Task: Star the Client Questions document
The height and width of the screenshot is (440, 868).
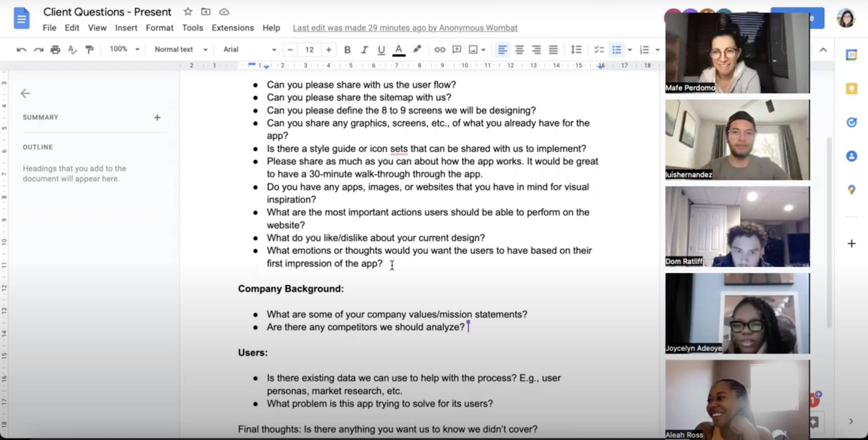Action: pos(188,12)
